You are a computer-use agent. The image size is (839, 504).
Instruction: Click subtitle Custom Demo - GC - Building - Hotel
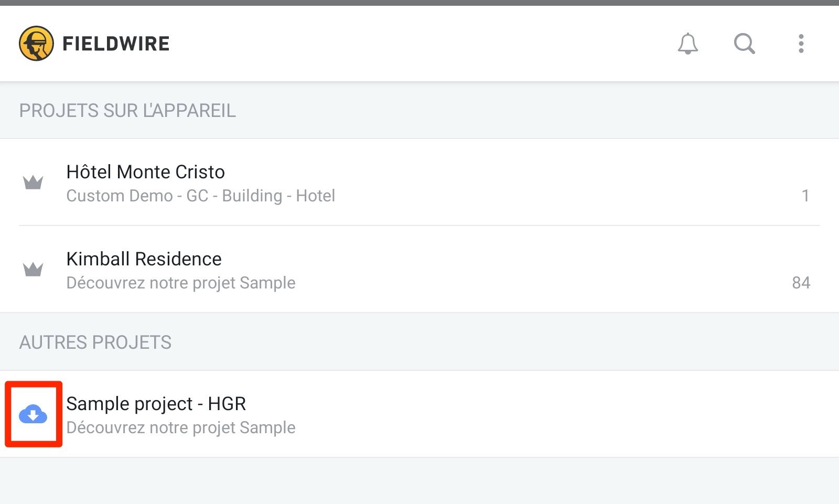point(200,196)
